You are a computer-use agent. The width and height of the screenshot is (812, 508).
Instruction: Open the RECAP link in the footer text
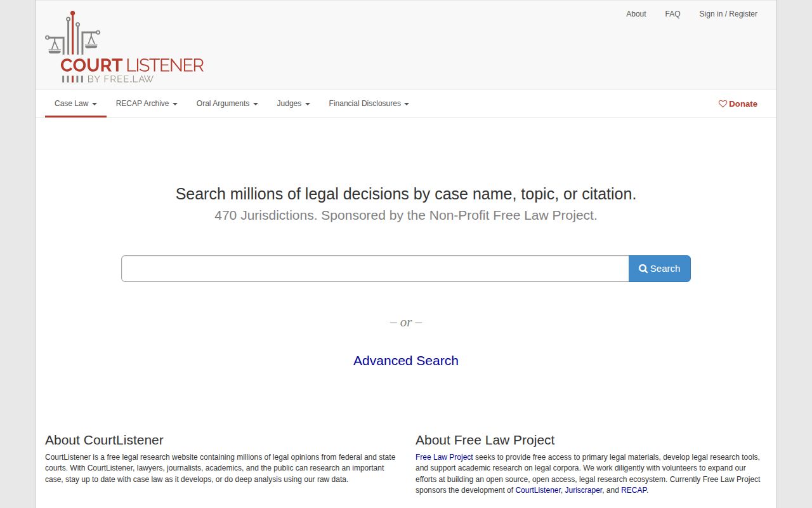[634, 490]
